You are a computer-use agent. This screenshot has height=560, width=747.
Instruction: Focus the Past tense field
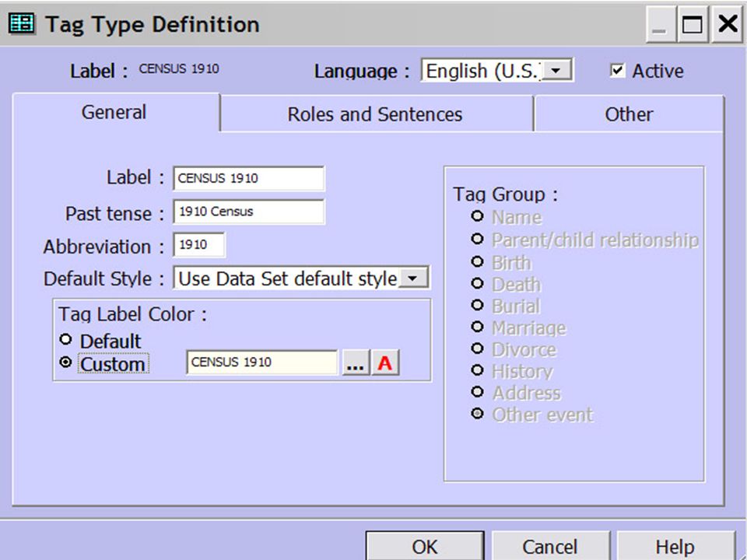[x=249, y=212]
